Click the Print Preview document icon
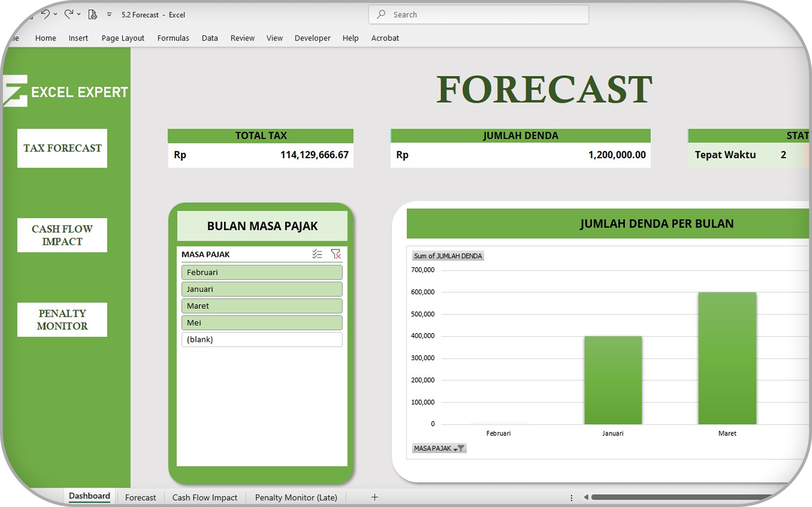Screen dimensions: 812x507 click(93, 15)
